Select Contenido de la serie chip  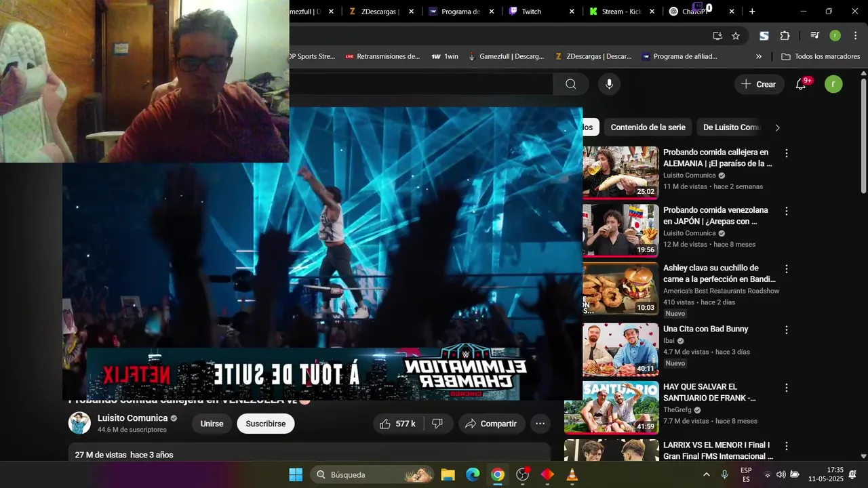click(648, 127)
